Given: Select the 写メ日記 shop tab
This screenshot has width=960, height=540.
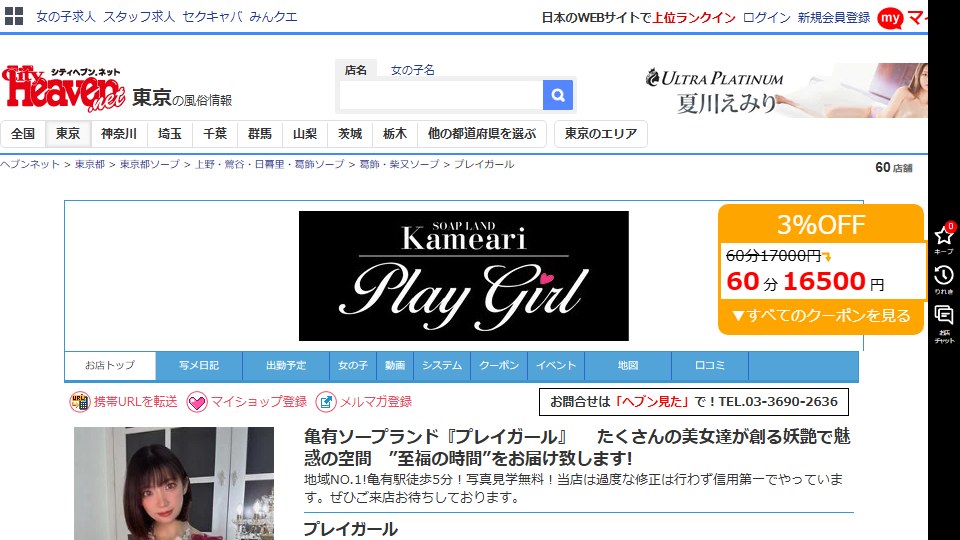Looking at the screenshot, I should (x=199, y=366).
